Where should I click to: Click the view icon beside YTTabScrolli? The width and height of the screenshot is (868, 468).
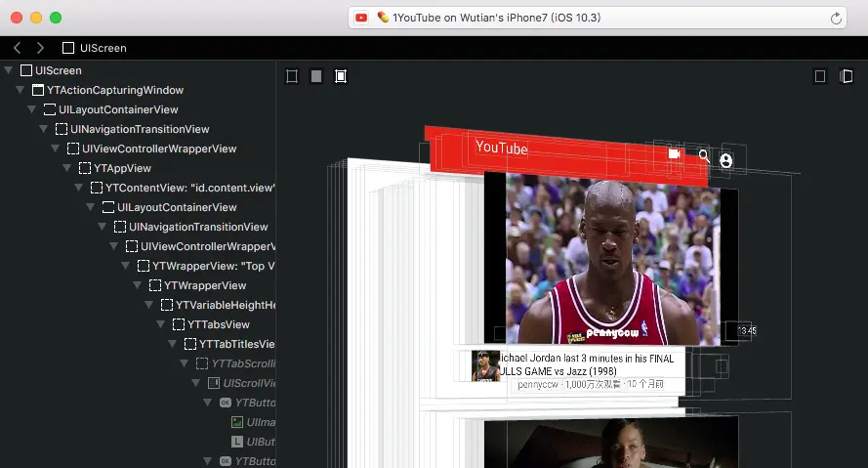pyautogui.click(x=202, y=363)
